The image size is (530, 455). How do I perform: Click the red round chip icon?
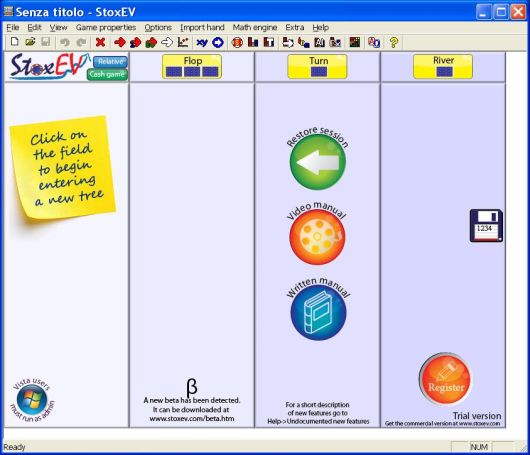pyautogui.click(x=237, y=42)
